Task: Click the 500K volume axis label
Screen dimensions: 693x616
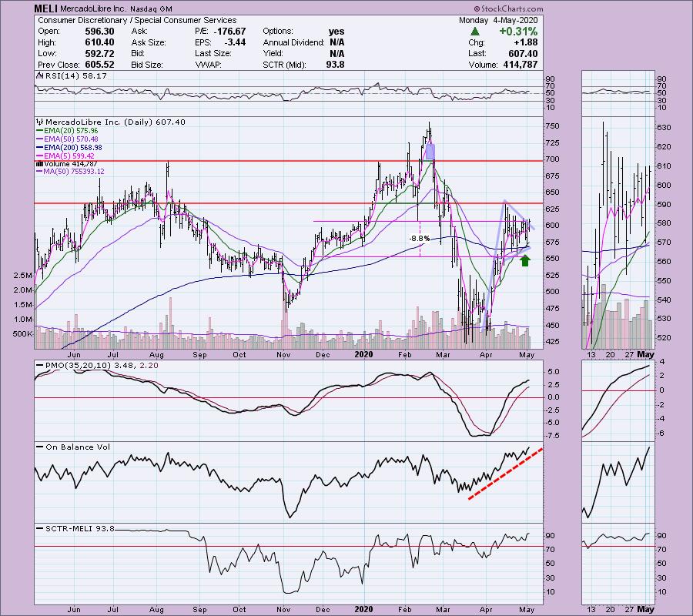Action: coord(22,334)
